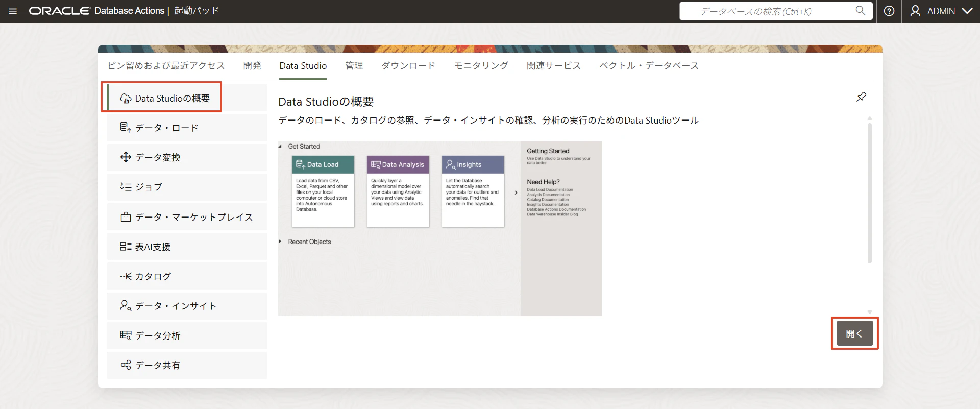Open 表AI支援 from the sidebar
980x409 pixels.
click(x=187, y=247)
